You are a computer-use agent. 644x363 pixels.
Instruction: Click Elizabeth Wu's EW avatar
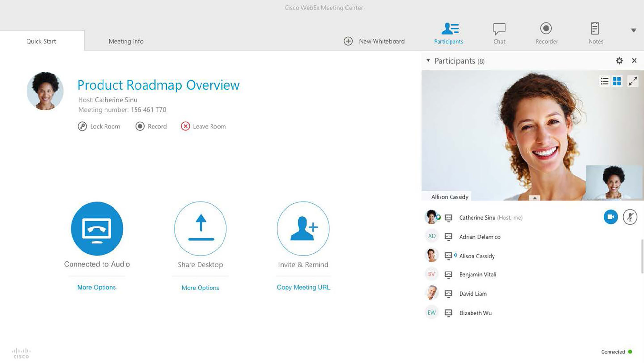[x=431, y=312]
